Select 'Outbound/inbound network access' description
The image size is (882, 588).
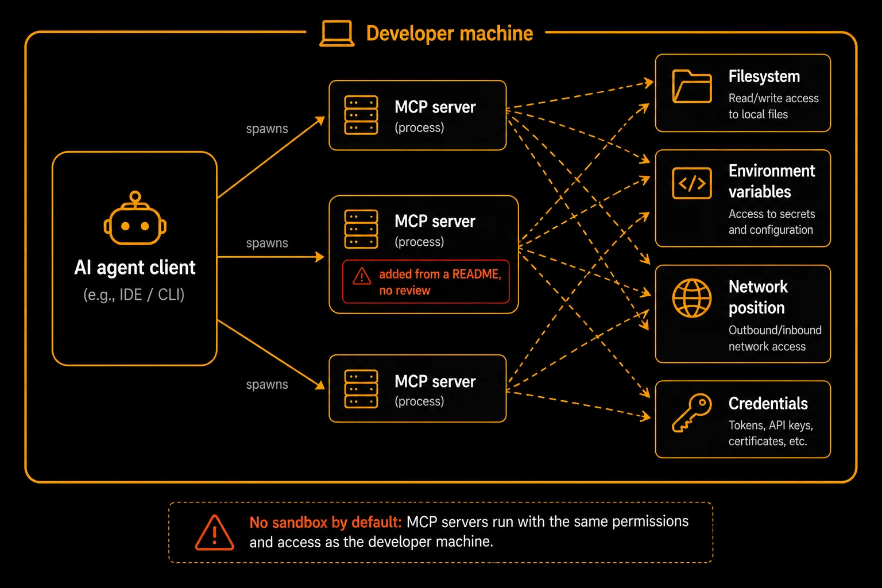coord(775,338)
